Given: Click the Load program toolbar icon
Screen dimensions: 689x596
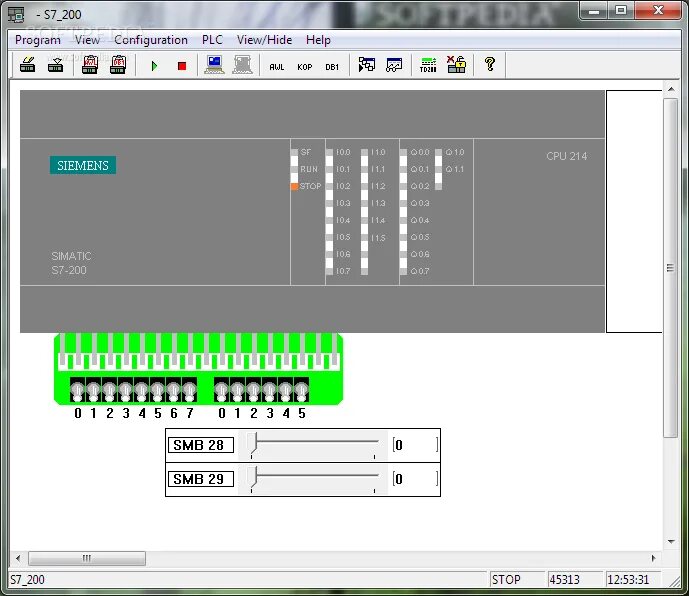Looking at the screenshot, I should pos(28,65).
